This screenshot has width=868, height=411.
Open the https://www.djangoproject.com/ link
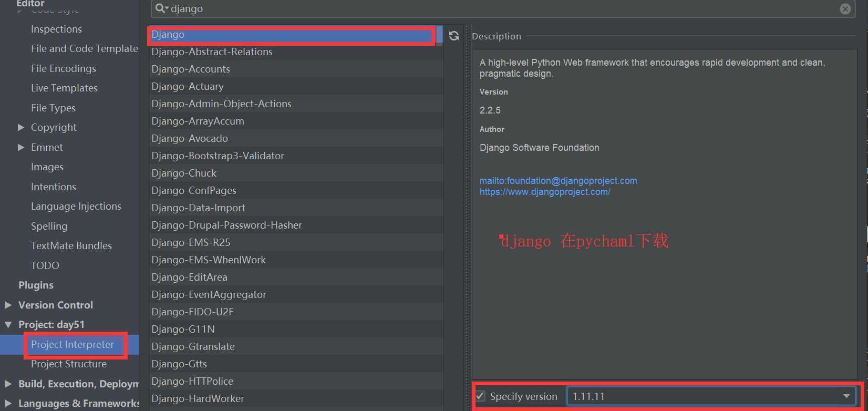click(x=545, y=192)
